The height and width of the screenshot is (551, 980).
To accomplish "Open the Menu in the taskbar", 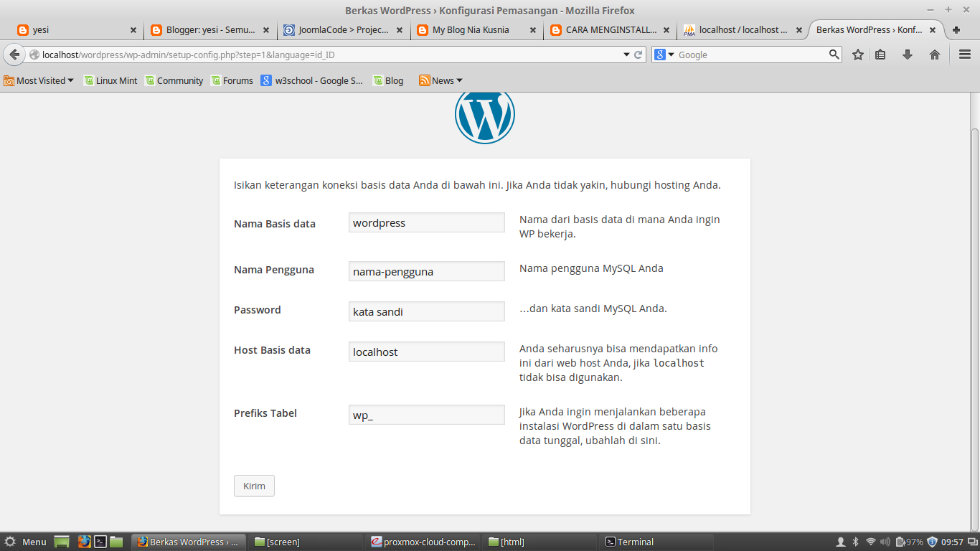I will 25,542.
